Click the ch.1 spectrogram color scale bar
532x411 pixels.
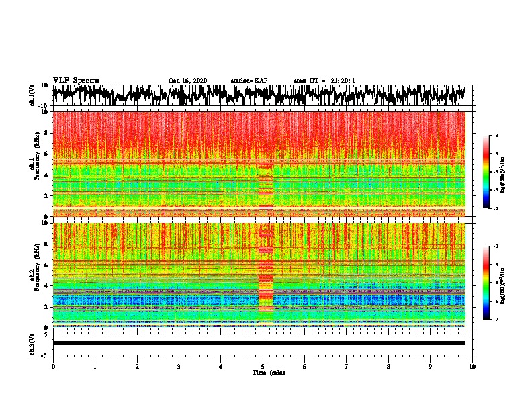pos(486,172)
